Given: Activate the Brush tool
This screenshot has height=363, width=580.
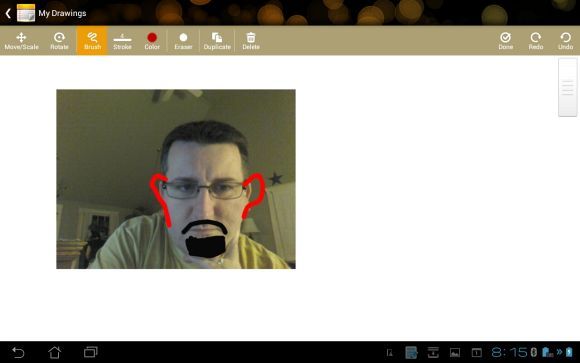Looking at the screenshot, I should pyautogui.click(x=92, y=41).
